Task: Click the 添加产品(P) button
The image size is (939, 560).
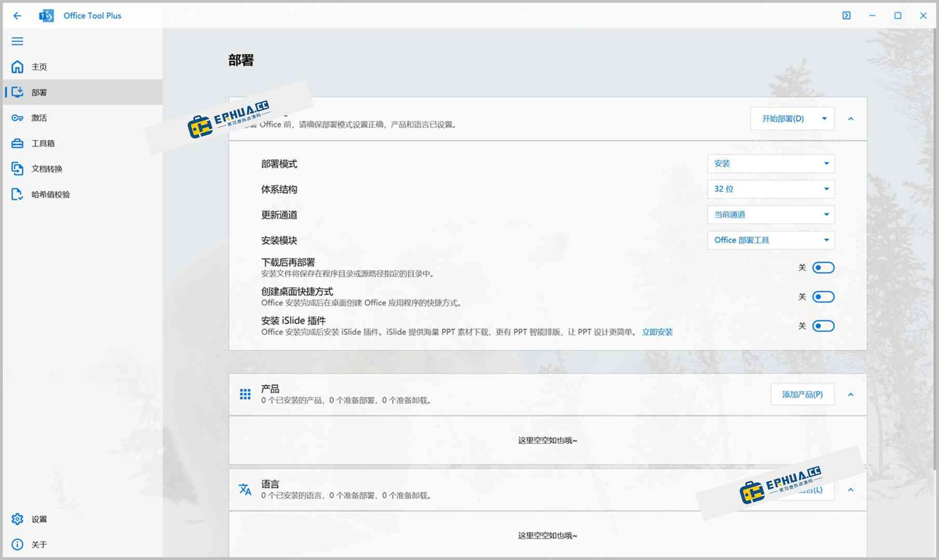Action: (802, 394)
